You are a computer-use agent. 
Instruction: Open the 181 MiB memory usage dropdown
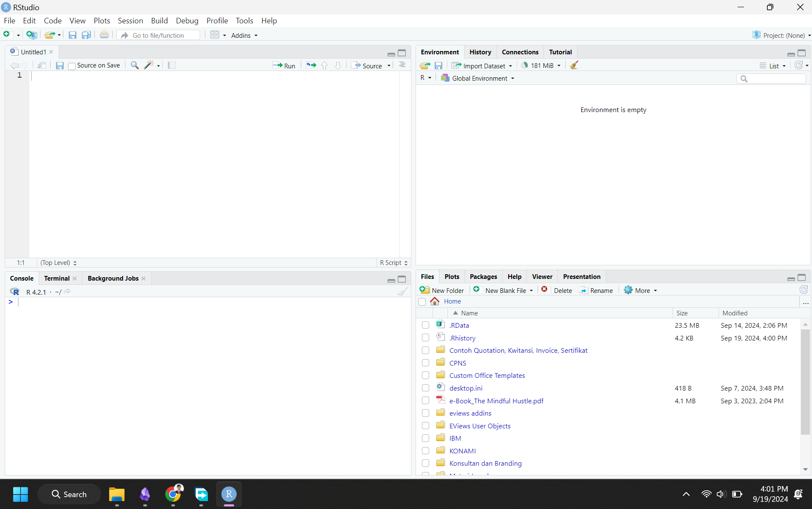541,65
